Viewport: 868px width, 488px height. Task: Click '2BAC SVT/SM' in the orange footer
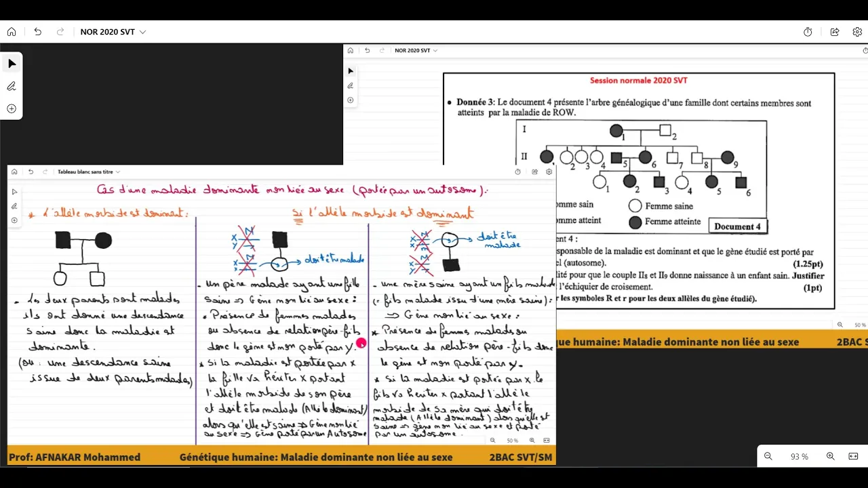coord(521,457)
